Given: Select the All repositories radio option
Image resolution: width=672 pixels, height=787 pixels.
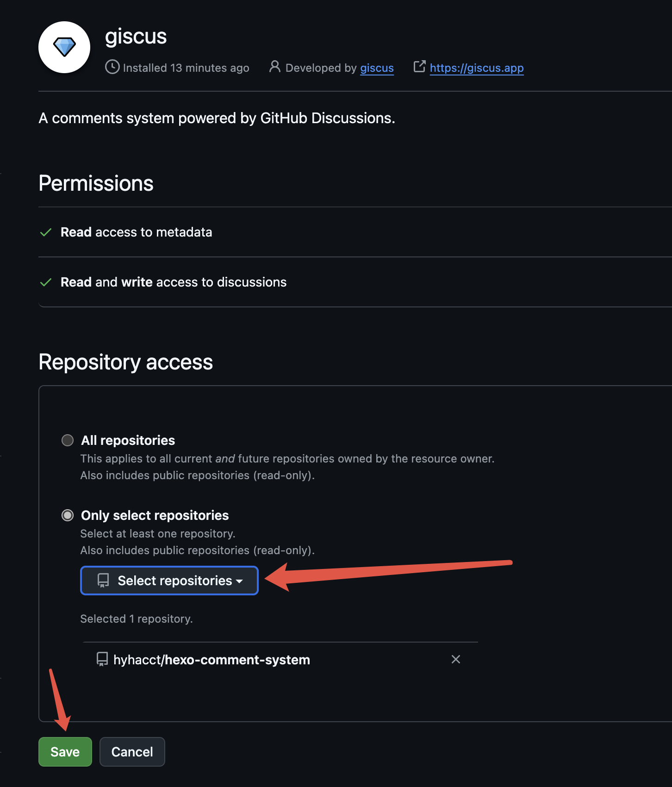Looking at the screenshot, I should pyautogui.click(x=68, y=440).
